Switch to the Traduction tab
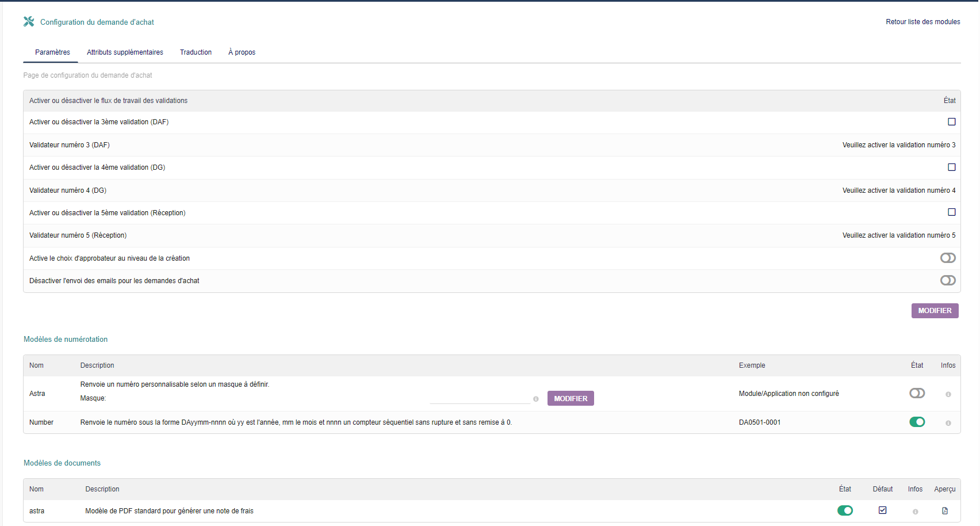 [196, 52]
